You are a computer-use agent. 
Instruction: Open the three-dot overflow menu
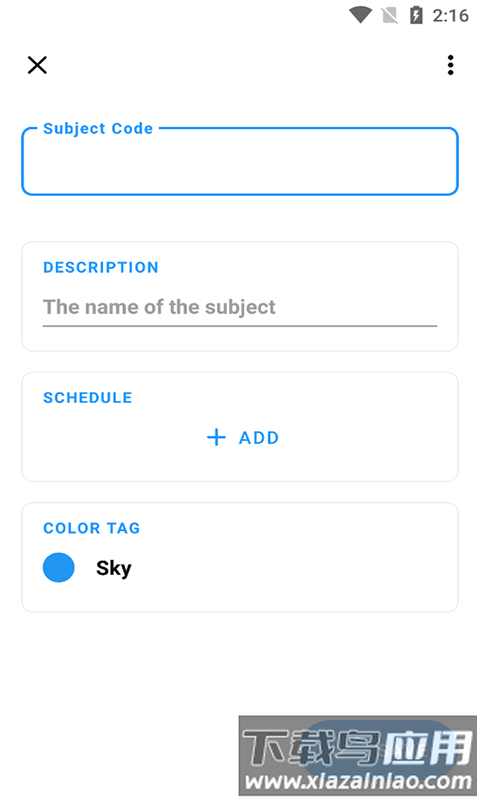(x=450, y=65)
